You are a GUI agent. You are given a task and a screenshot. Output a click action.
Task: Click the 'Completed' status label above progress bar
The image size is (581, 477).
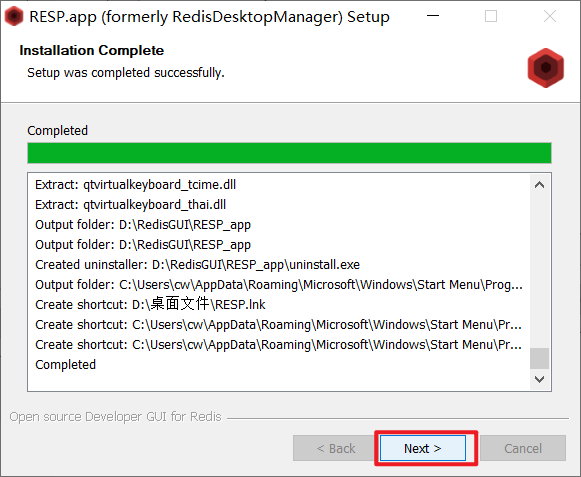[x=57, y=130]
